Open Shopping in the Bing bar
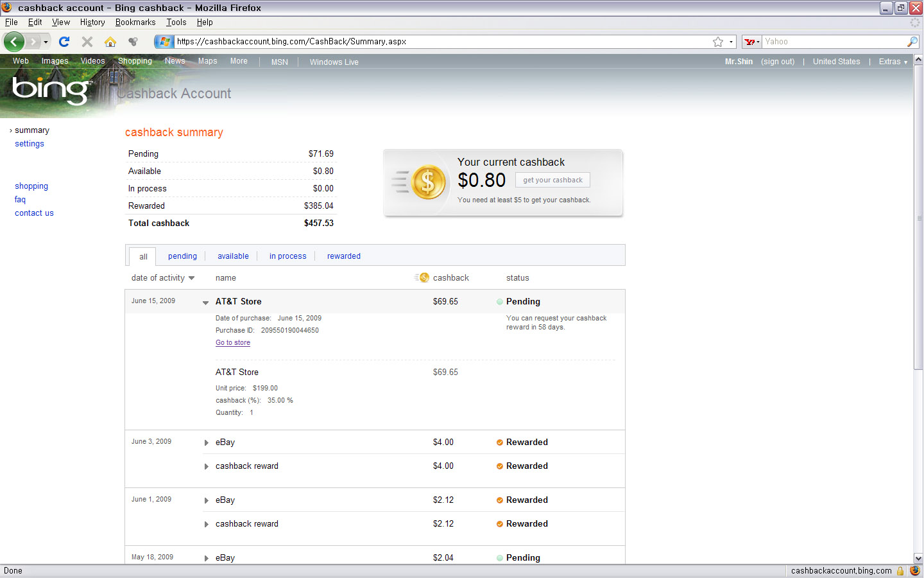 pos(135,61)
